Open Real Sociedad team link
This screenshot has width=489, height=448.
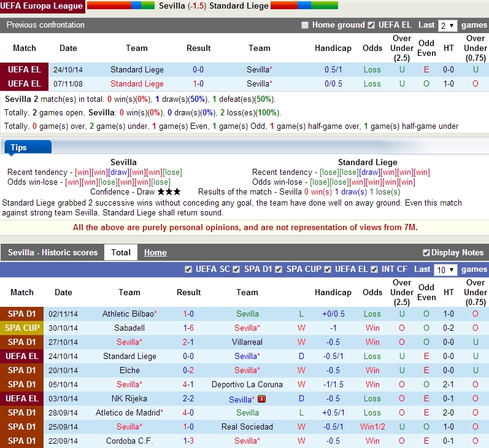[247, 427]
